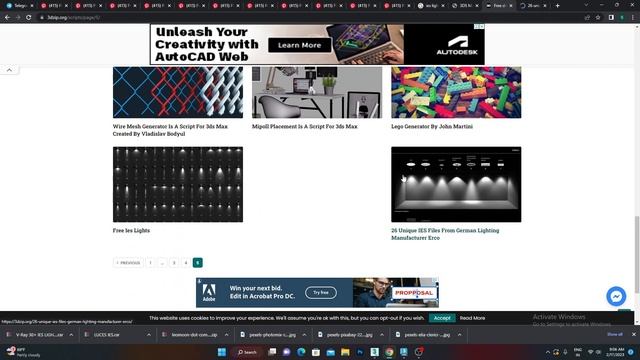Open Wire Mesh Generator article link

point(170,130)
